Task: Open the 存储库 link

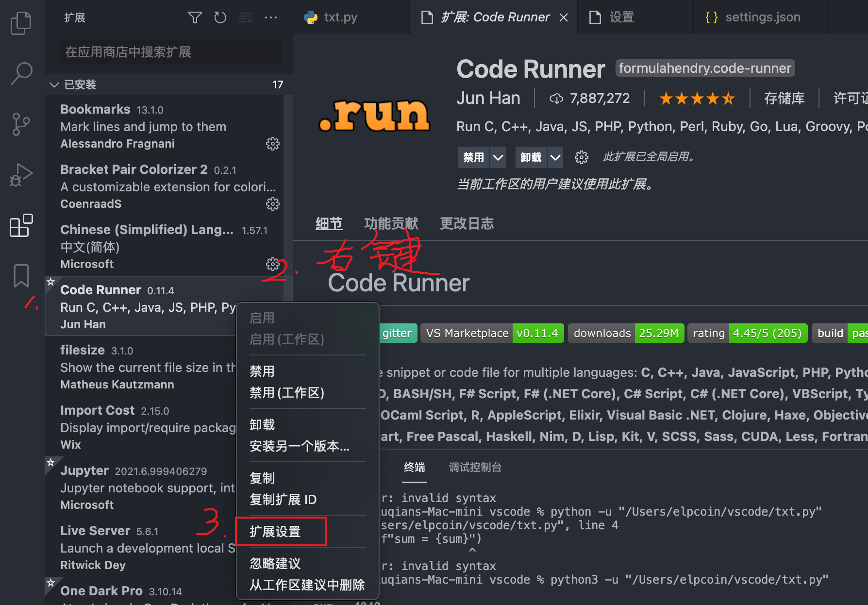Action: 785,99
